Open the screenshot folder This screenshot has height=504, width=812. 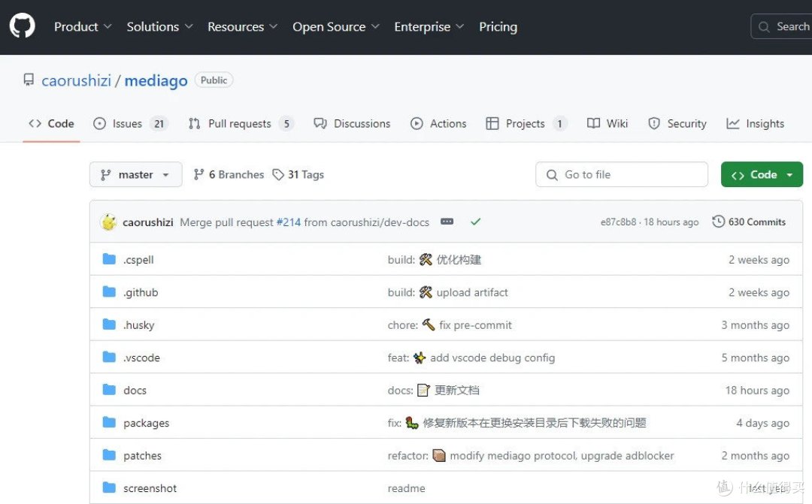(x=150, y=488)
